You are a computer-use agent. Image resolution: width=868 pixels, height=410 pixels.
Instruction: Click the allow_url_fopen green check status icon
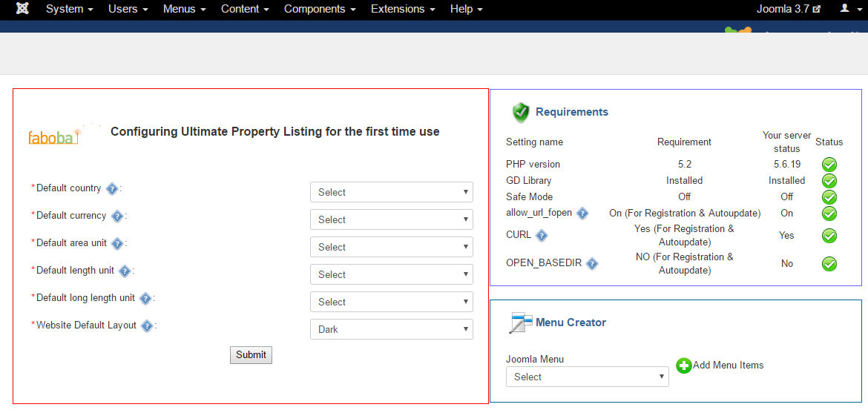[829, 214]
